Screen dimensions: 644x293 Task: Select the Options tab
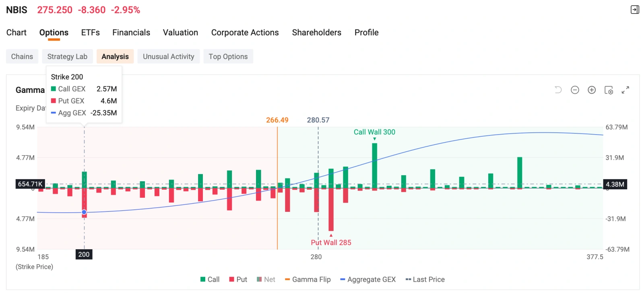(54, 33)
